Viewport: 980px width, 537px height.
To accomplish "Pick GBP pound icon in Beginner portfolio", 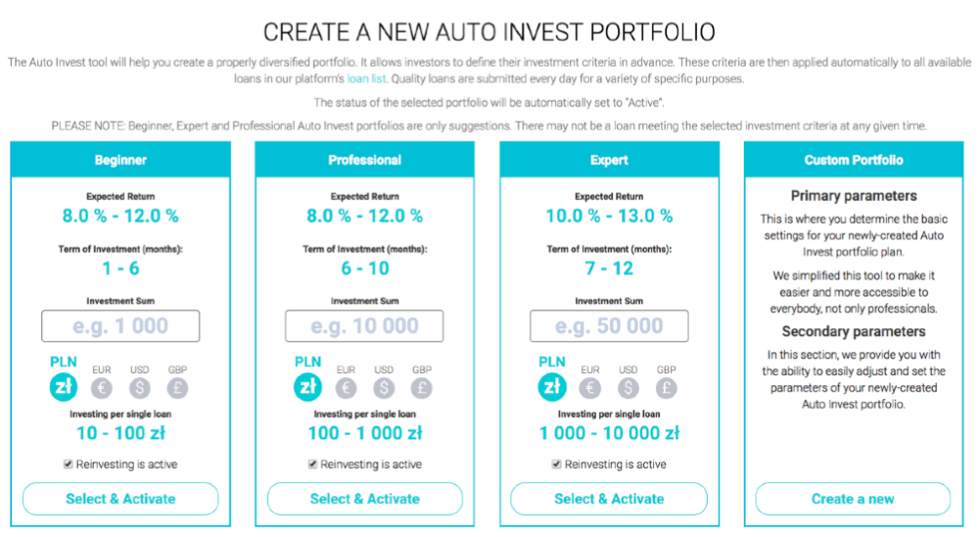I will click(177, 388).
